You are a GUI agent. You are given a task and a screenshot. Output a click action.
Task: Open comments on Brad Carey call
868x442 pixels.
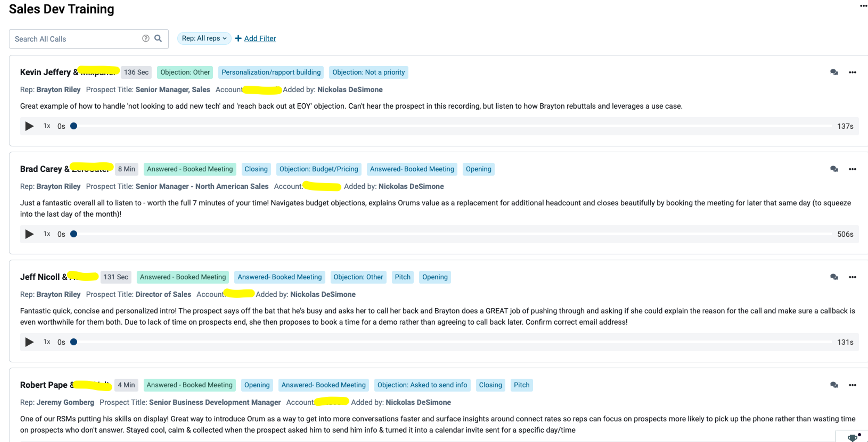(834, 169)
